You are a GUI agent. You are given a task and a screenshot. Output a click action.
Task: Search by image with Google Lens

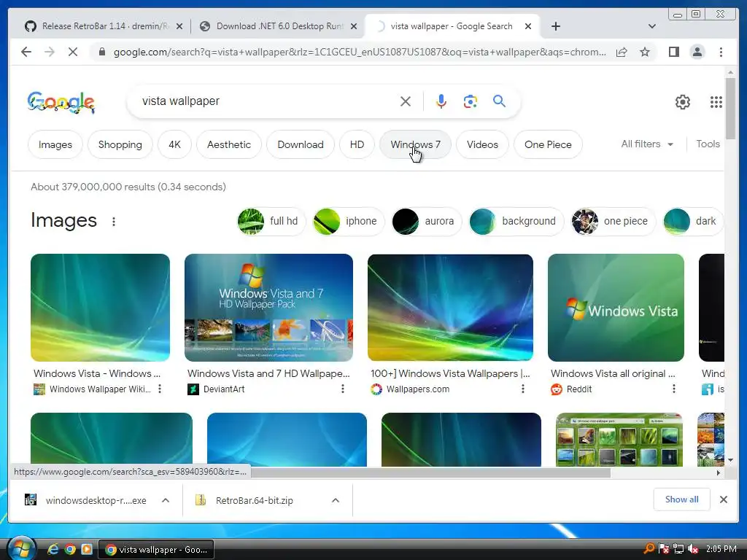click(x=471, y=101)
